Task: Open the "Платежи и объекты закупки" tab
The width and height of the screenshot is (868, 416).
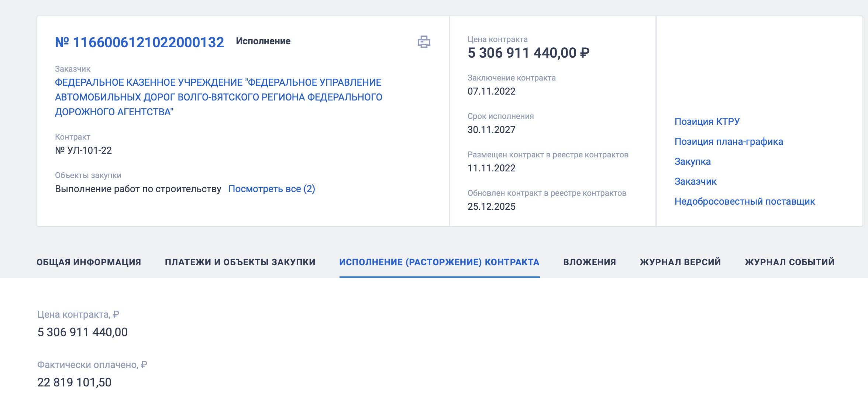Action: point(240,262)
